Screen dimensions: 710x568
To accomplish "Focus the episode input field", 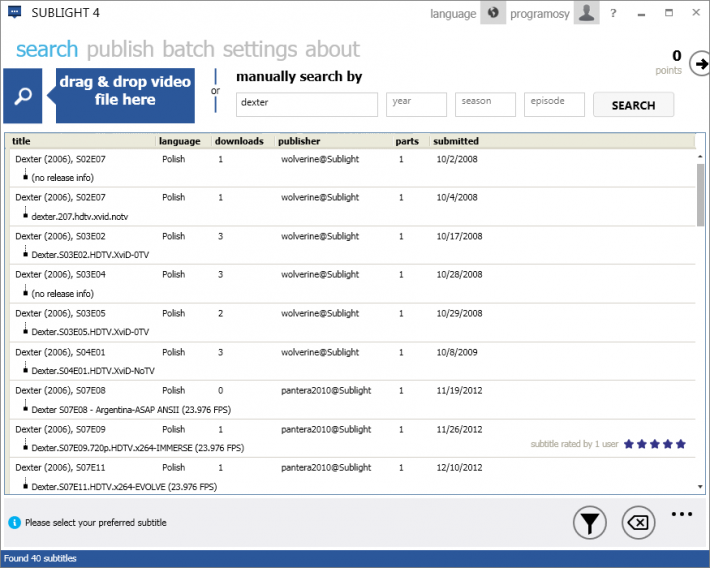I will [x=554, y=105].
